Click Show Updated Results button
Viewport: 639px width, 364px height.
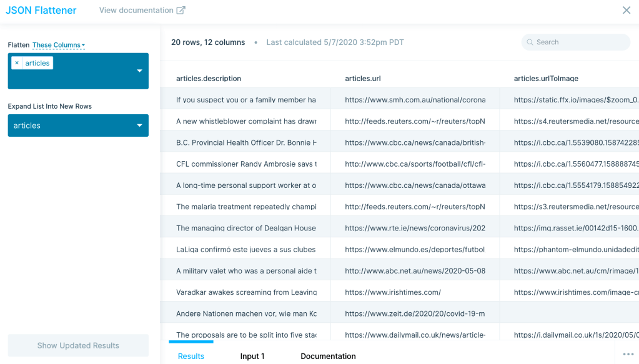coord(78,345)
